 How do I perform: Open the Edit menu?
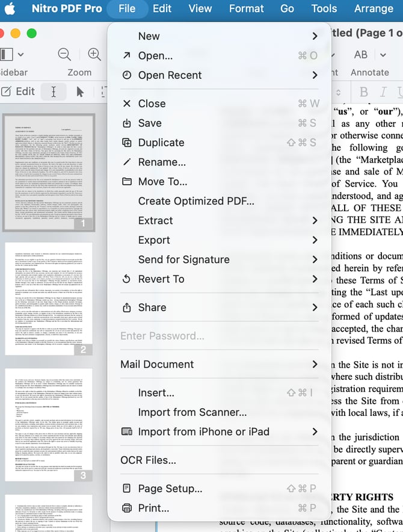click(162, 8)
